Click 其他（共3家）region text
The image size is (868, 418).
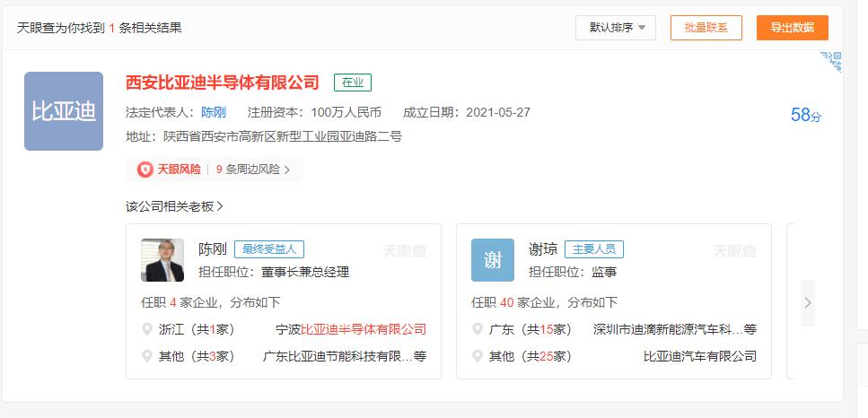coord(197,356)
